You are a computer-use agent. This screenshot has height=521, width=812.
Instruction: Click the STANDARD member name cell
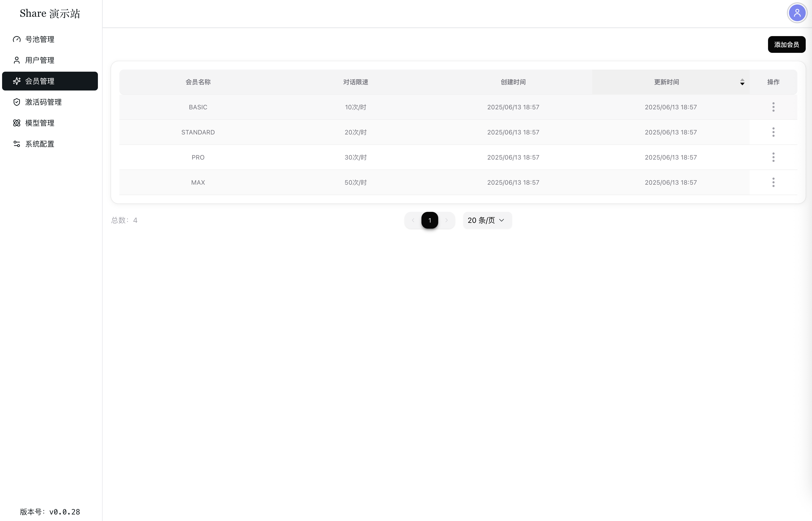tap(198, 132)
